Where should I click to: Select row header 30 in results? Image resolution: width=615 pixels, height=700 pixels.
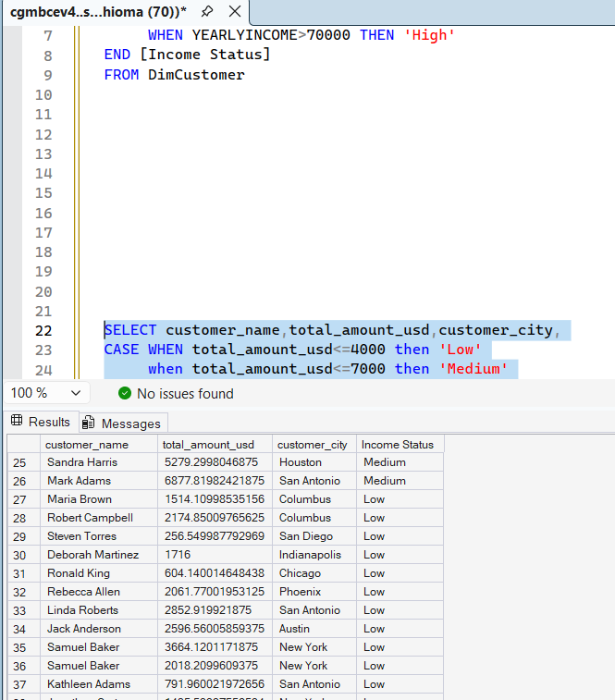24,555
